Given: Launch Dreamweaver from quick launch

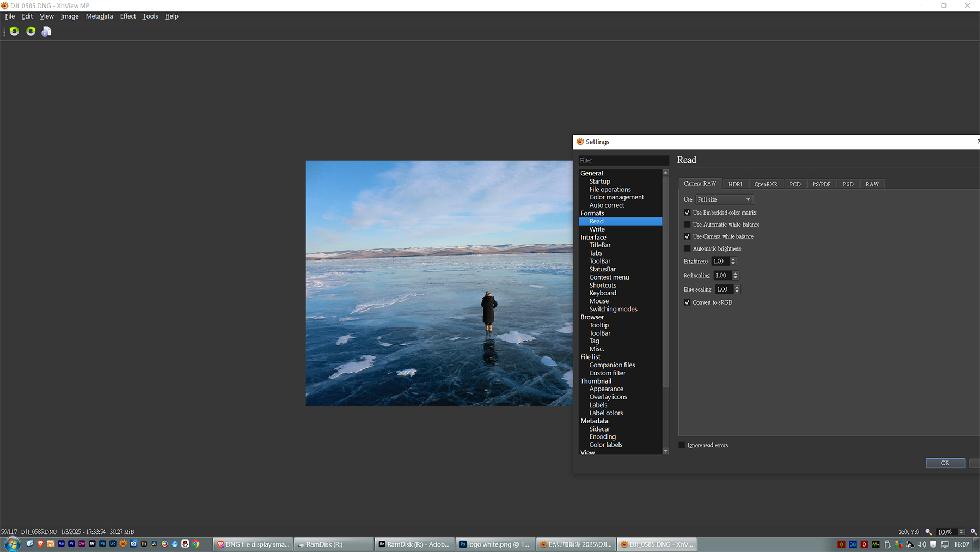Looking at the screenshot, I should coord(82,543).
